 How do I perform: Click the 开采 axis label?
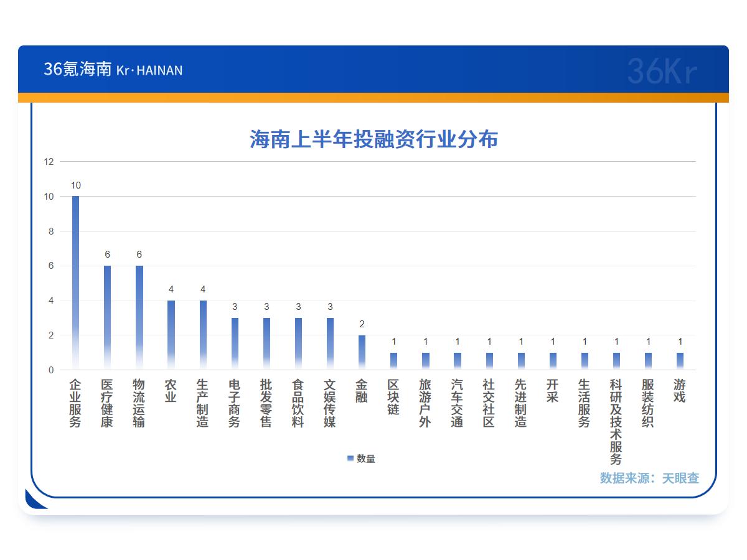tap(553, 391)
